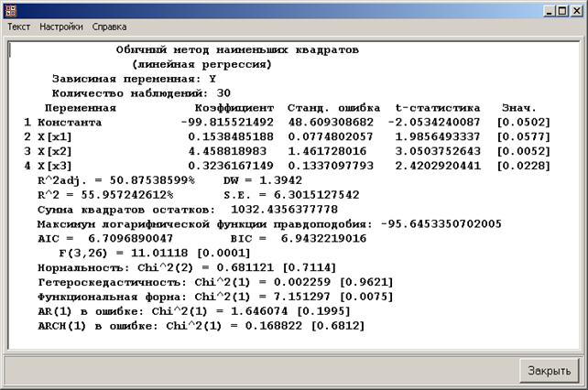Viewport: 588px width, 390px height.
Task: Click the 'X[x1]' row label
Action: click(55, 137)
